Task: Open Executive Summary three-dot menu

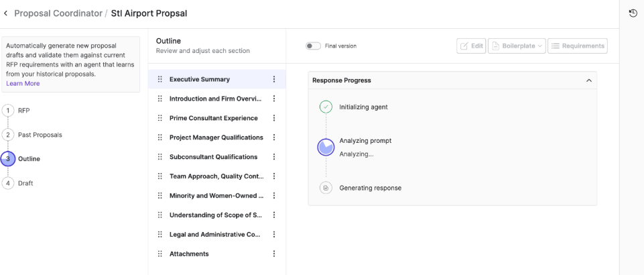Action: coord(274,79)
